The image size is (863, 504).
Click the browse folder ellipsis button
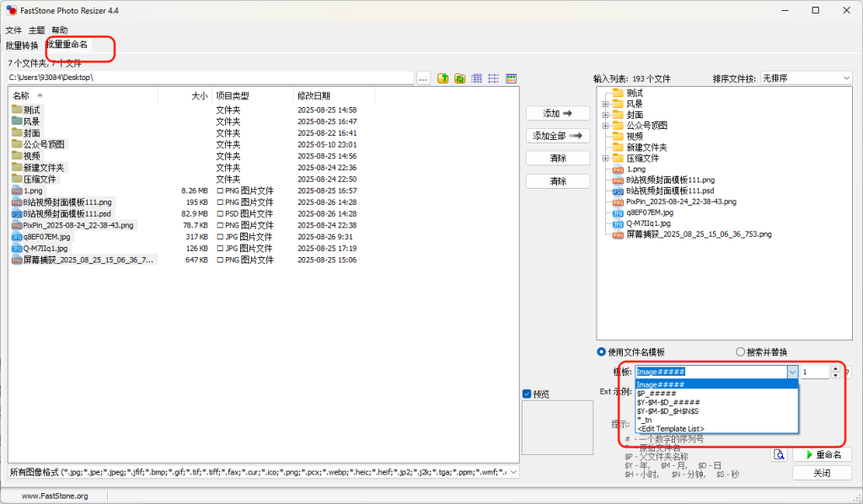pos(424,78)
